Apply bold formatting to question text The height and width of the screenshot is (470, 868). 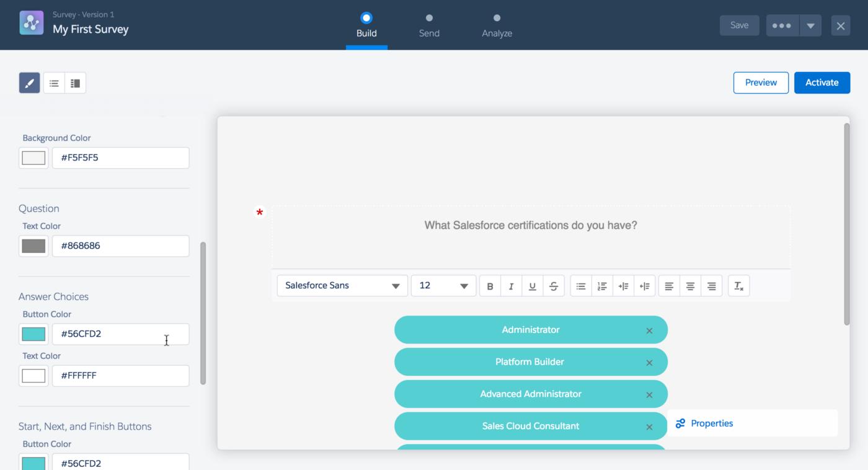click(x=490, y=286)
